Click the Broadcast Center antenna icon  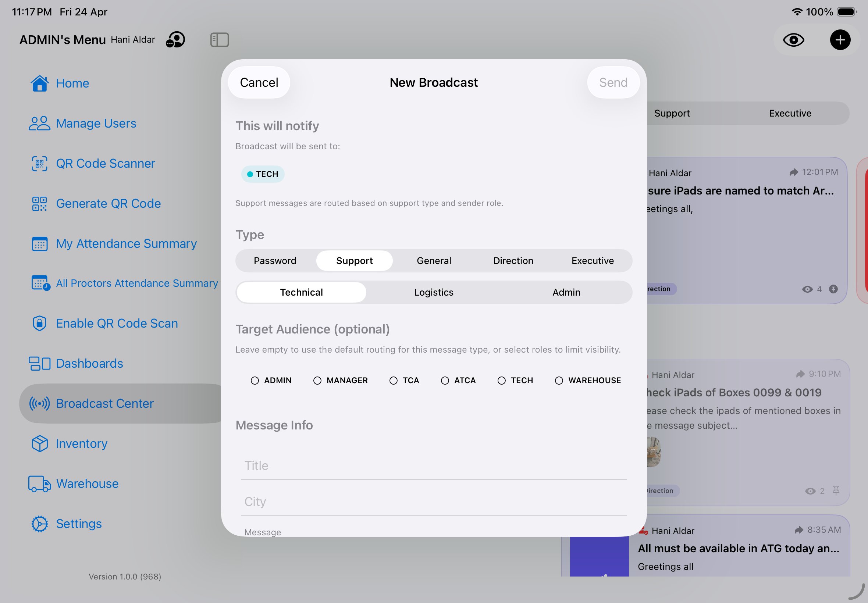tap(39, 403)
